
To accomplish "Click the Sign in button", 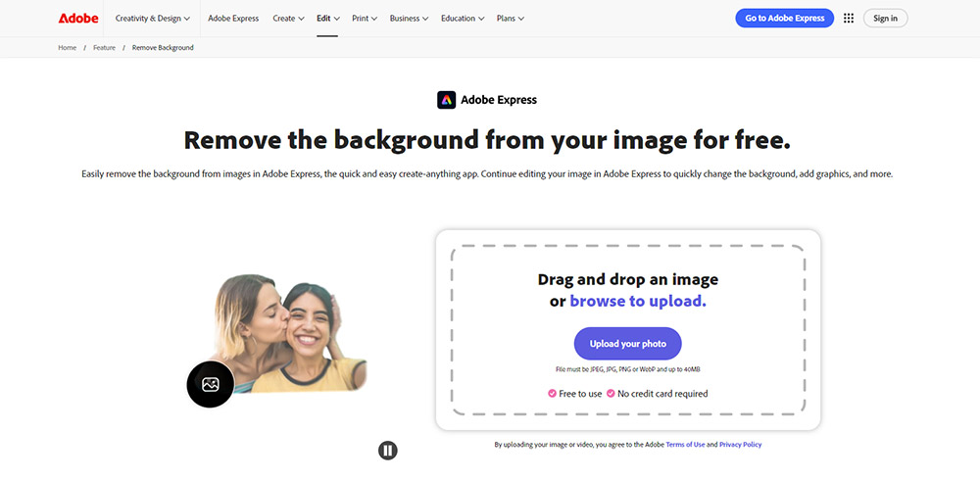I will pos(885,19).
